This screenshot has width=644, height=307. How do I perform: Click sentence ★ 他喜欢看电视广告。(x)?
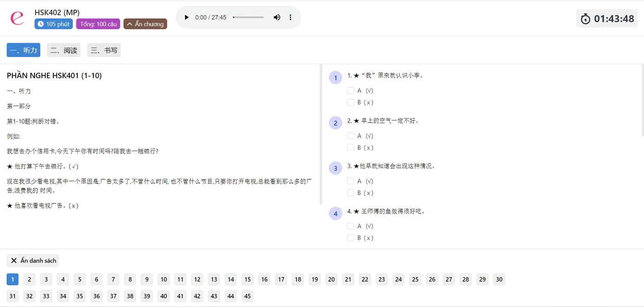[x=43, y=205]
